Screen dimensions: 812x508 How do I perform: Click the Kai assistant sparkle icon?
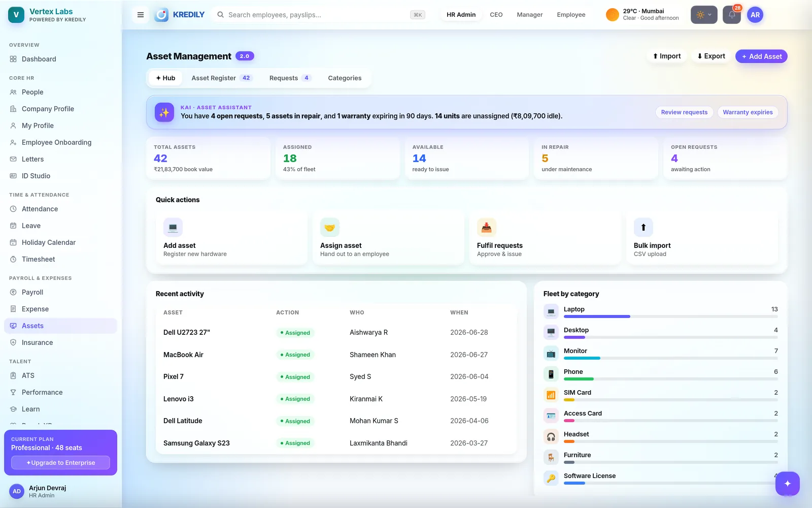coord(164,112)
